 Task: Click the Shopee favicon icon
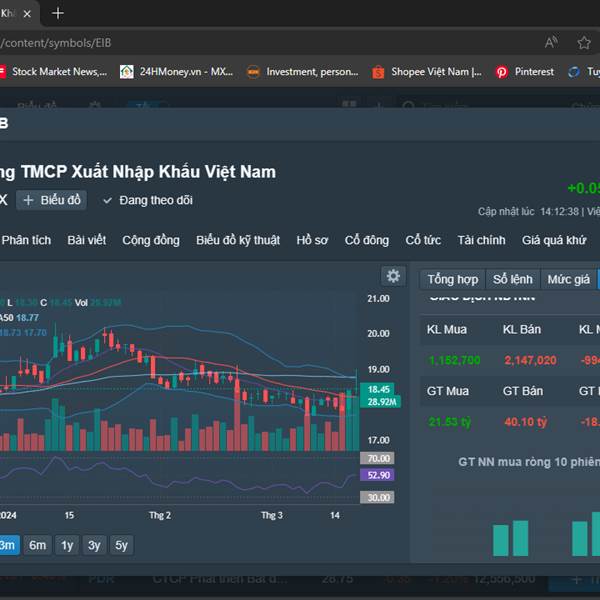point(378,72)
